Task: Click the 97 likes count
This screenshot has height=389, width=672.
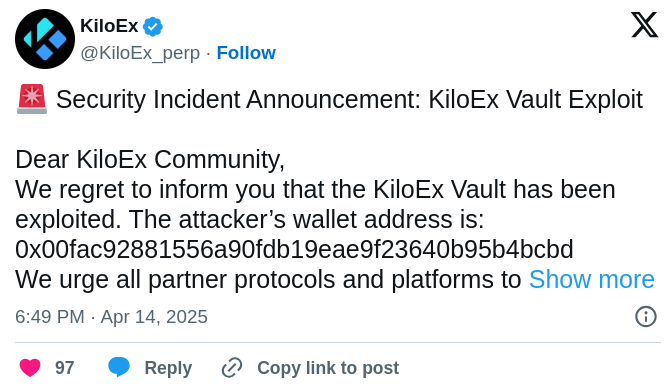Action: tap(65, 368)
